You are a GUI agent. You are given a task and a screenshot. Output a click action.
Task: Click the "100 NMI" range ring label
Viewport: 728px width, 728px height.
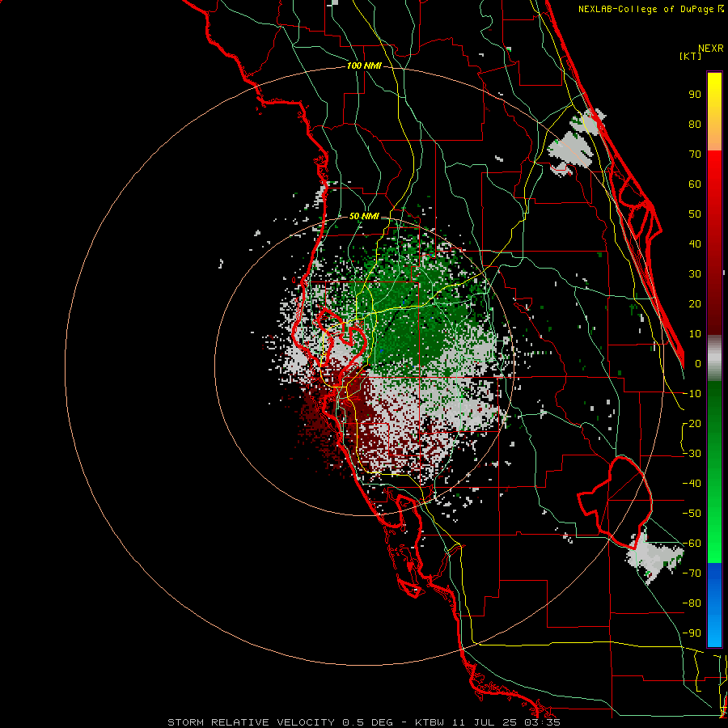[x=364, y=66]
